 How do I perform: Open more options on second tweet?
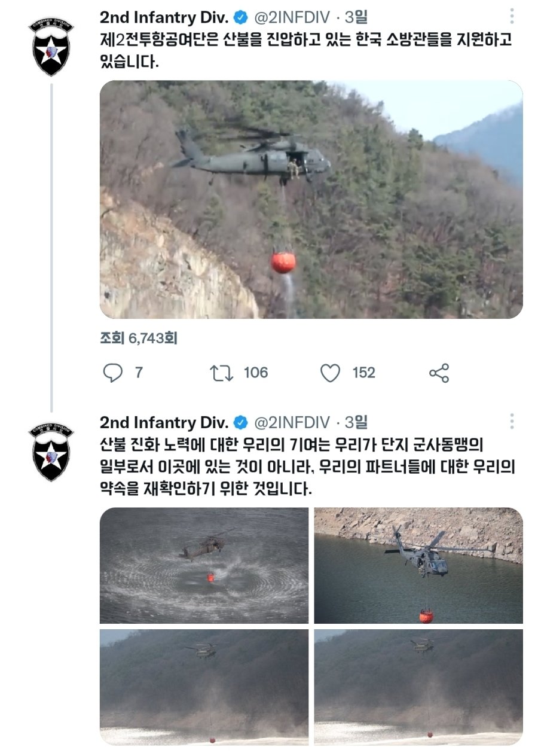tap(512, 421)
